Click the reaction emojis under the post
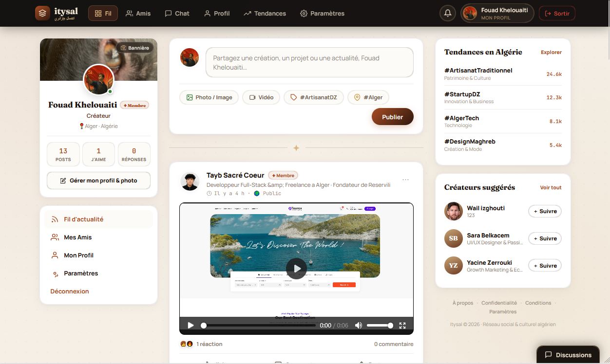This screenshot has height=364, width=610. pyautogui.click(x=187, y=344)
